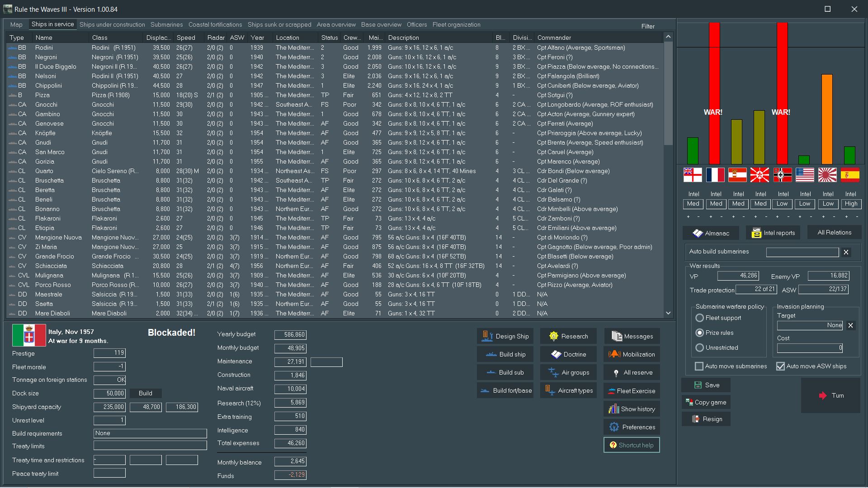This screenshot has width=868, height=488.
Task: Save the current game
Action: click(x=706, y=385)
